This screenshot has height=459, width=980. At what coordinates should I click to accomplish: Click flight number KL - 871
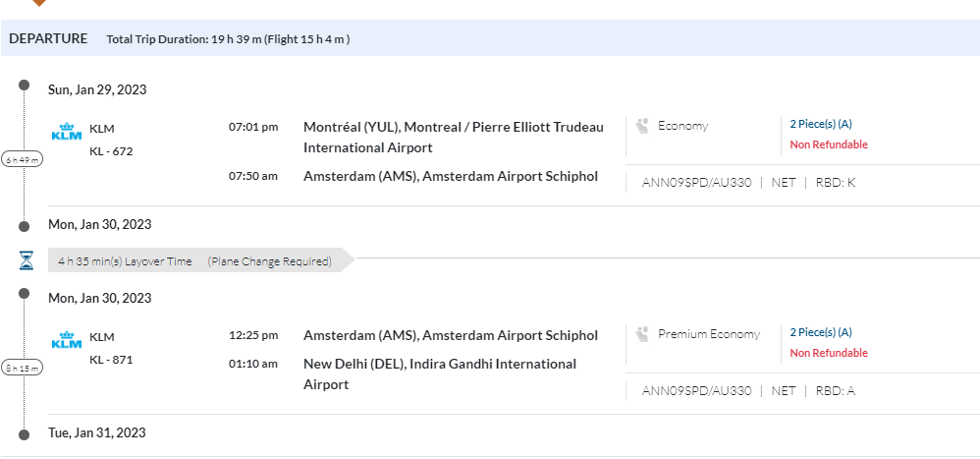click(111, 360)
